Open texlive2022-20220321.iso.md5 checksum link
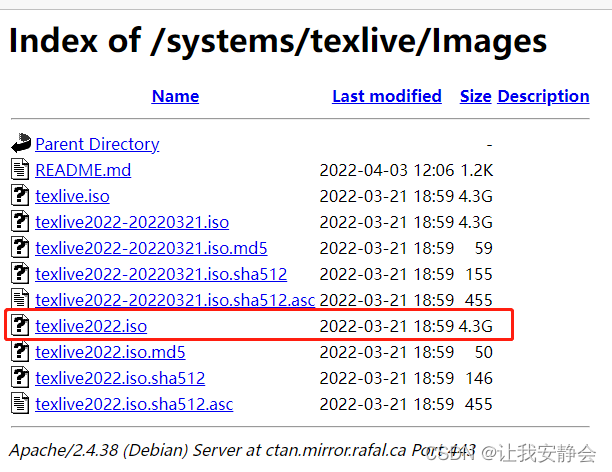The image size is (612, 472). point(151,248)
